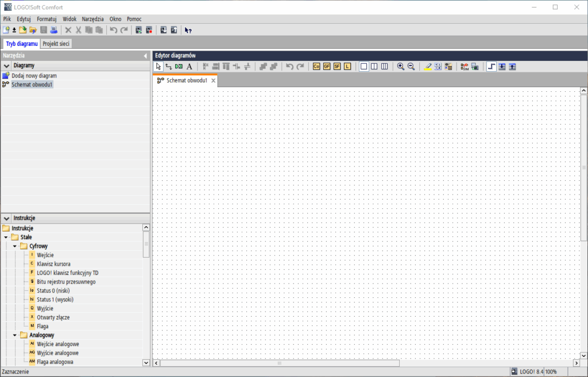Collapse the Analogowy folder node

(x=15, y=335)
